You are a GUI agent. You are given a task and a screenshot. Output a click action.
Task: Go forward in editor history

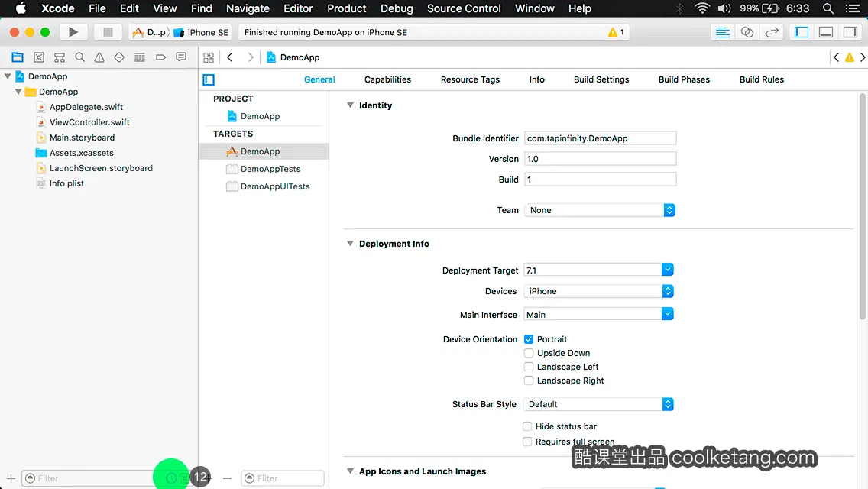[250, 57]
